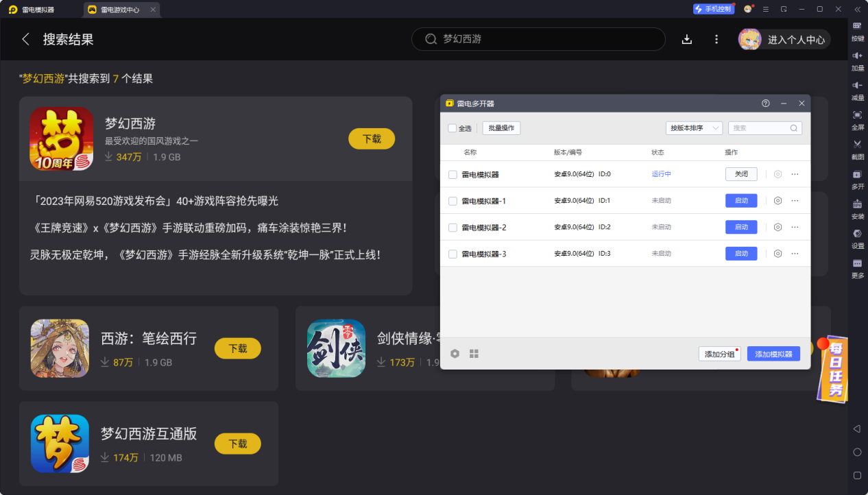Click the 安装 APK install icon
The image size is (868, 495).
point(857,208)
